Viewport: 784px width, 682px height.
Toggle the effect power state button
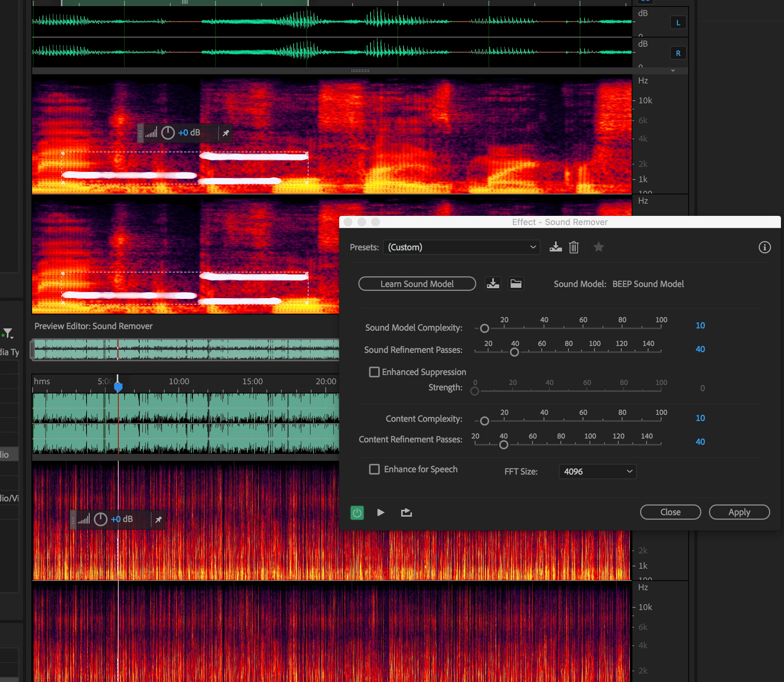[x=357, y=512]
